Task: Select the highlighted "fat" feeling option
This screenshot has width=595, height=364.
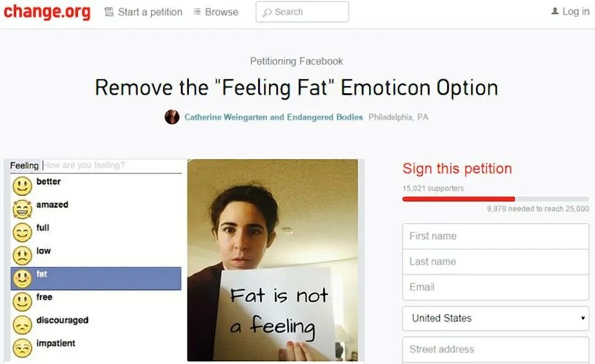Action: (96, 279)
